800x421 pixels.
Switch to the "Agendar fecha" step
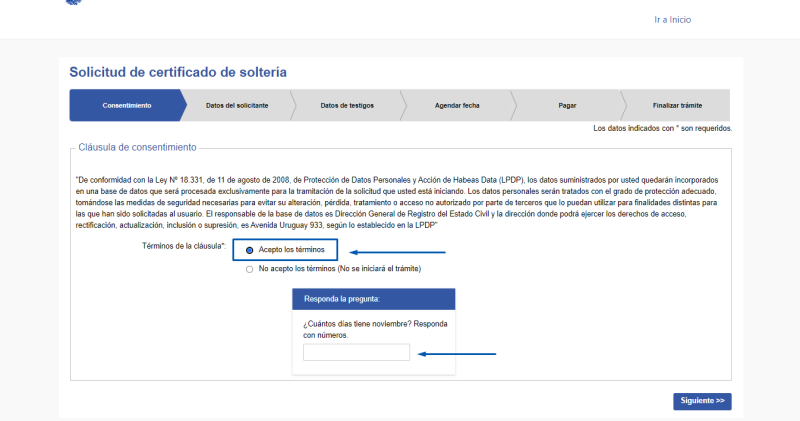(x=457, y=105)
